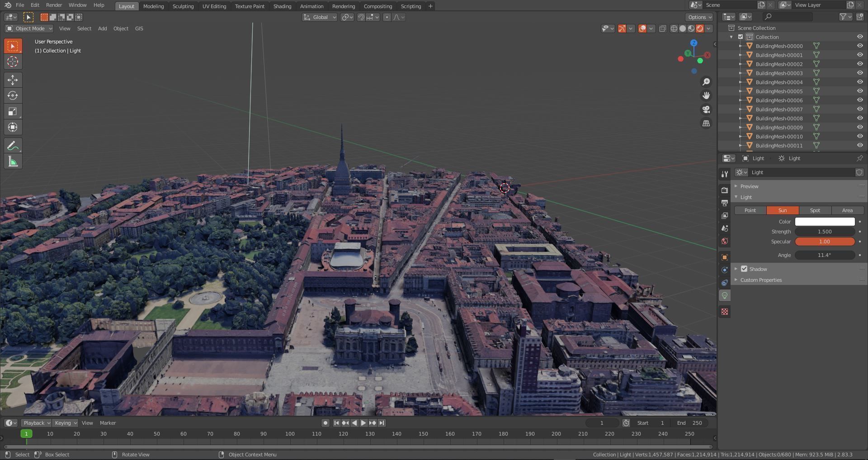Jump to the end frame
Viewport: 868px width, 460px height.
[382, 423]
